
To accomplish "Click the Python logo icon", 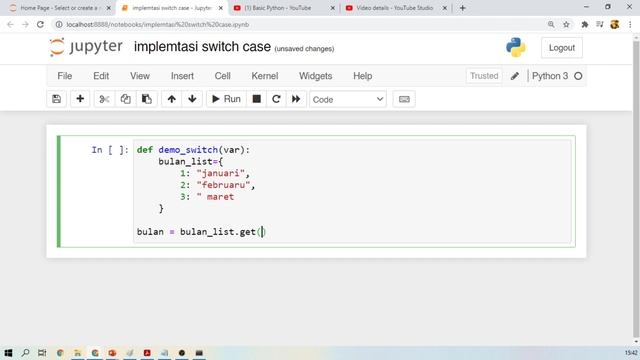I will 516,47.
